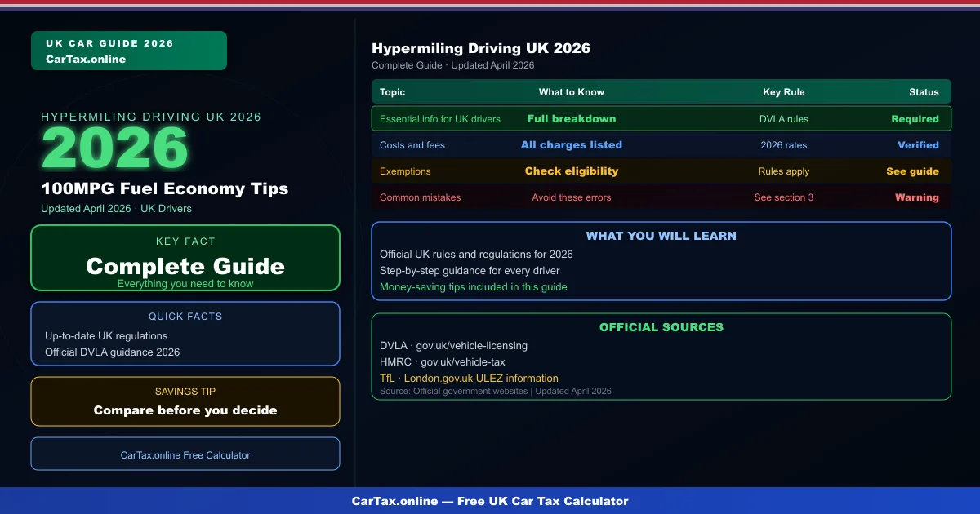The height and width of the screenshot is (514, 980).
Task: Click the Check eligibility highlight
Action: tap(572, 171)
